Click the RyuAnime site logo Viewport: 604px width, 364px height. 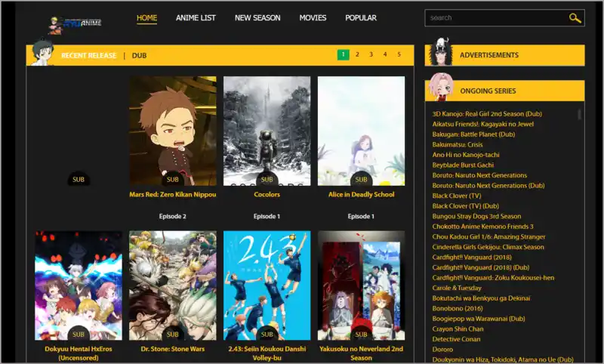click(76, 22)
